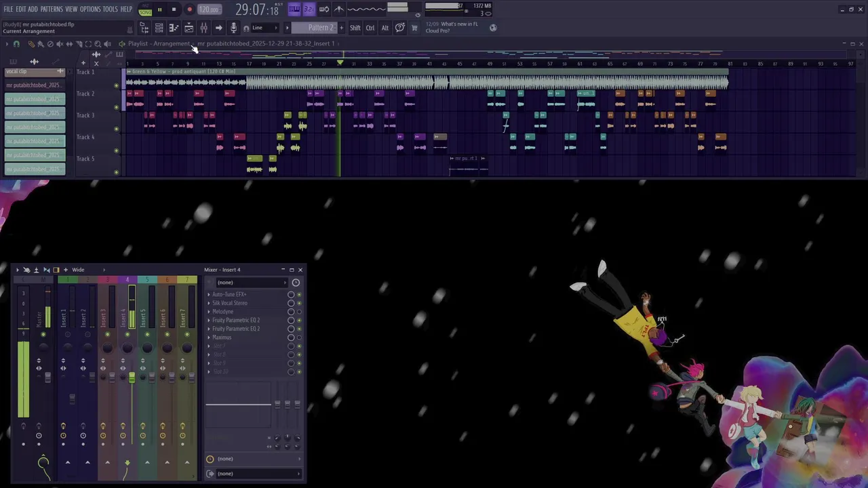Expand Melodyne slot options

(209, 312)
